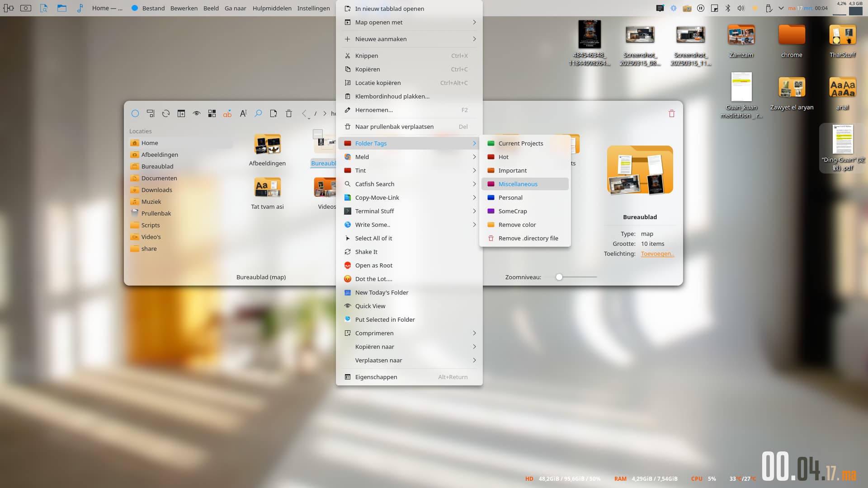Click Quick View in context menu
Image resolution: width=868 pixels, height=488 pixels.
pos(409,306)
